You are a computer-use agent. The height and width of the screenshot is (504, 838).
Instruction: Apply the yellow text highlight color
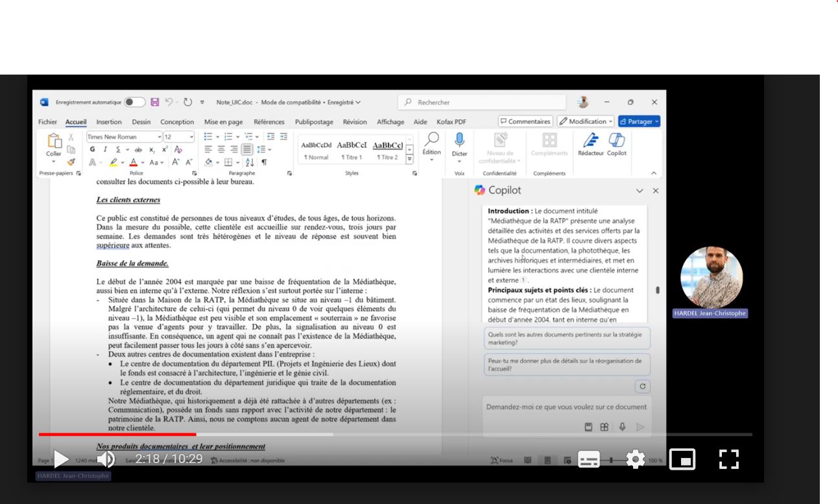[114, 162]
